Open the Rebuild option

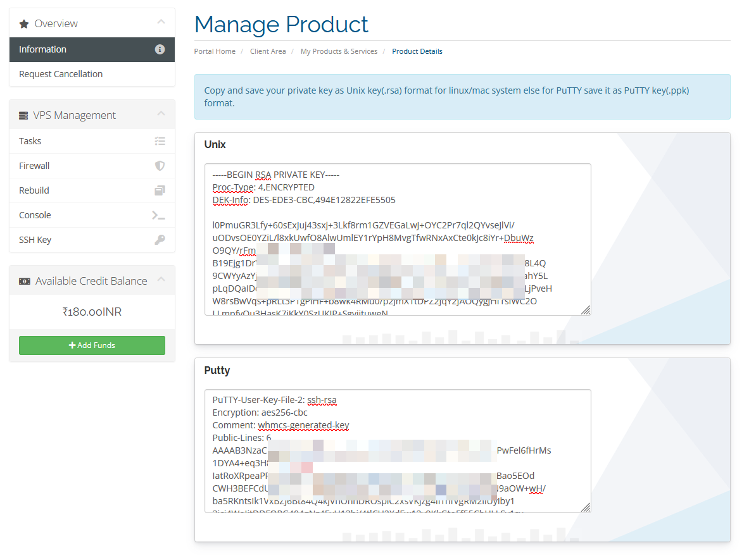pyautogui.click(x=92, y=190)
